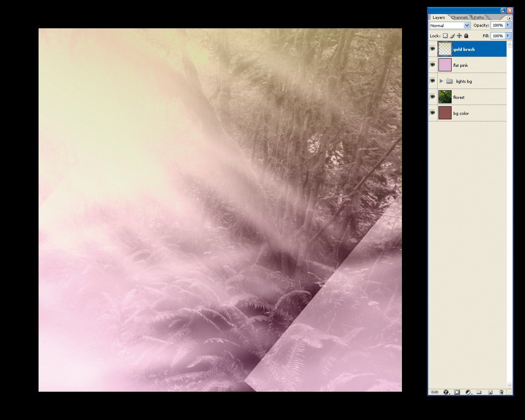Image resolution: width=525 pixels, height=420 pixels.
Task: Switch to the Channels tab
Action: pos(459,18)
